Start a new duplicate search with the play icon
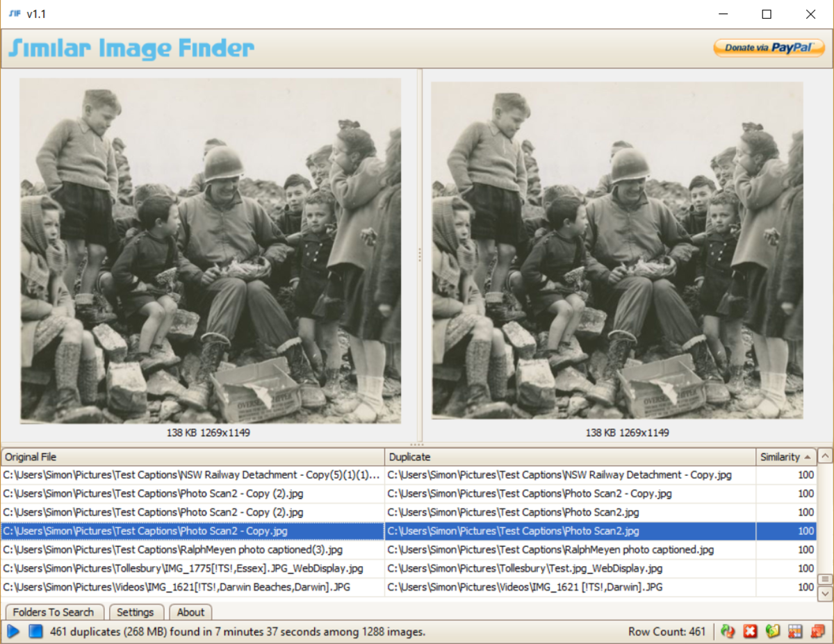The height and width of the screenshot is (644, 834). (14, 631)
